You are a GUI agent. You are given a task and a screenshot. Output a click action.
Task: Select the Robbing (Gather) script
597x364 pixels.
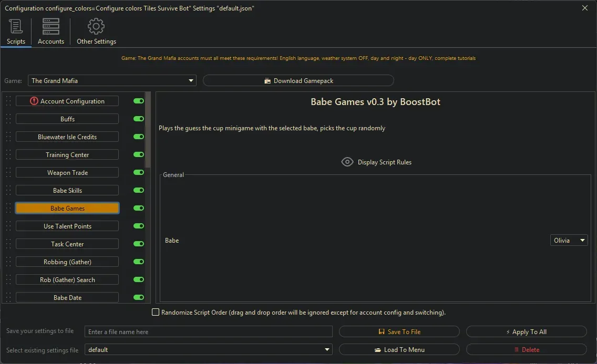coord(67,262)
